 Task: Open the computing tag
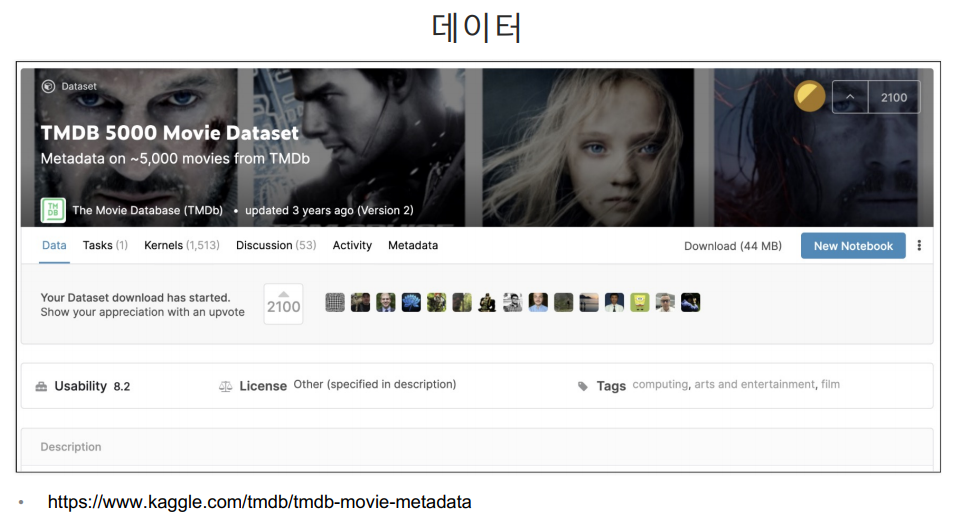(x=660, y=384)
